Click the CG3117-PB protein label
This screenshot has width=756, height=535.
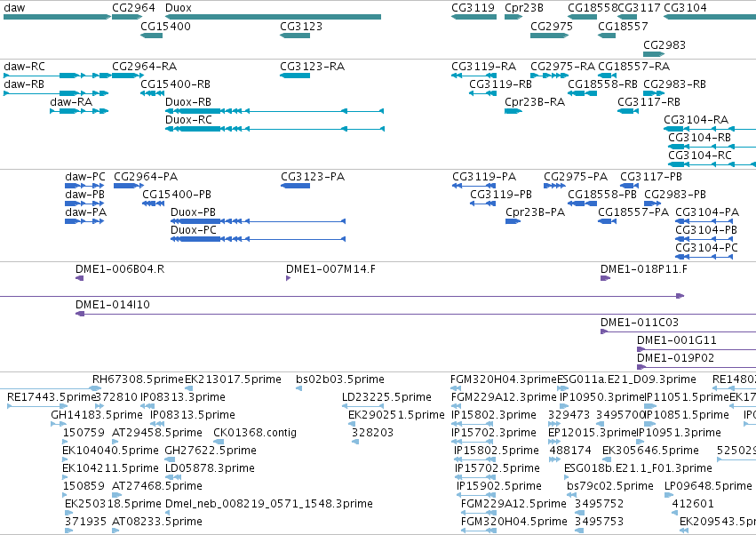tap(651, 177)
